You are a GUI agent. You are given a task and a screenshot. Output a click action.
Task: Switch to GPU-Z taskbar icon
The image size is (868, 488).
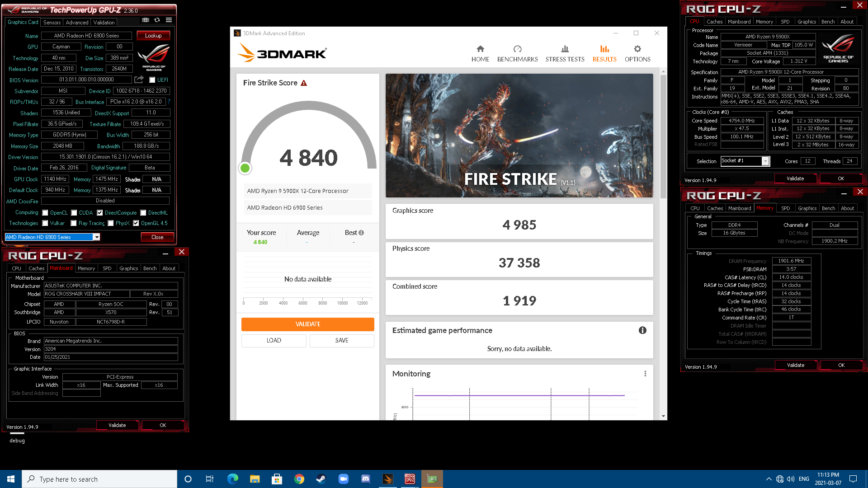[x=432, y=479]
